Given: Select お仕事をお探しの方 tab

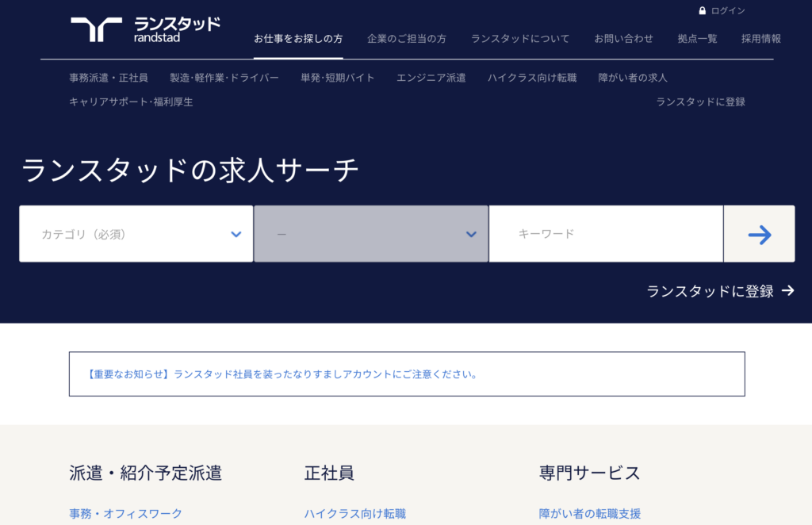Looking at the screenshot, I should pos(298,38).
